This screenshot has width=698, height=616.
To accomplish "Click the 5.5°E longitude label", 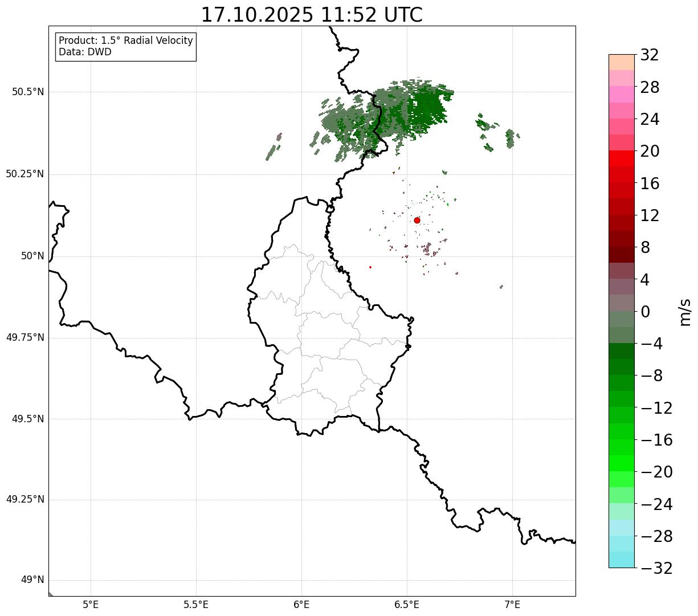I will point(196,605).
